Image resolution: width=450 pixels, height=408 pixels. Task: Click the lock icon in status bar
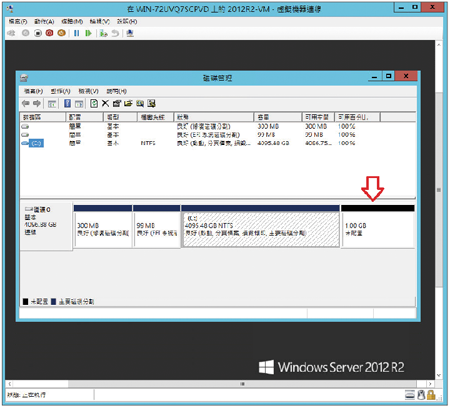tap(431, 395)
